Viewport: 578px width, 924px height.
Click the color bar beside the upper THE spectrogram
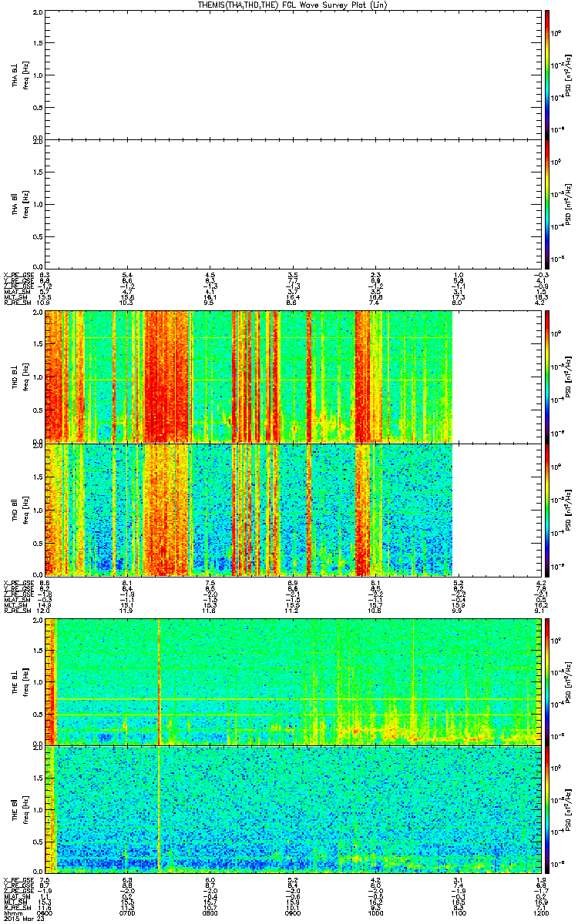[547, 682]
